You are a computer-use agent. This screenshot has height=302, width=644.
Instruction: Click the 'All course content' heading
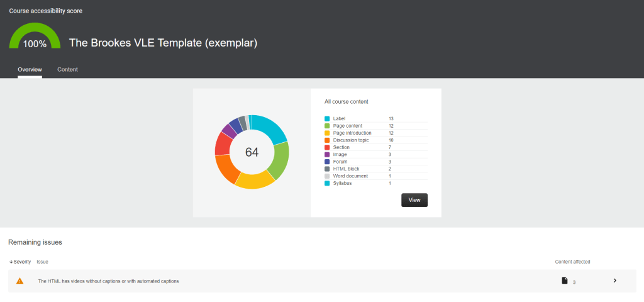point(347,101)
